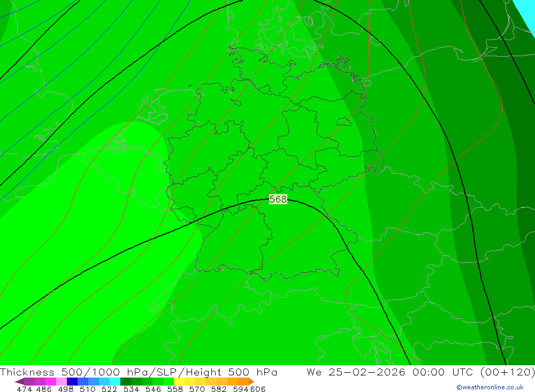Select the cyan legend swatch
This screenshot has height=392, width=535.
coord(115,381)
